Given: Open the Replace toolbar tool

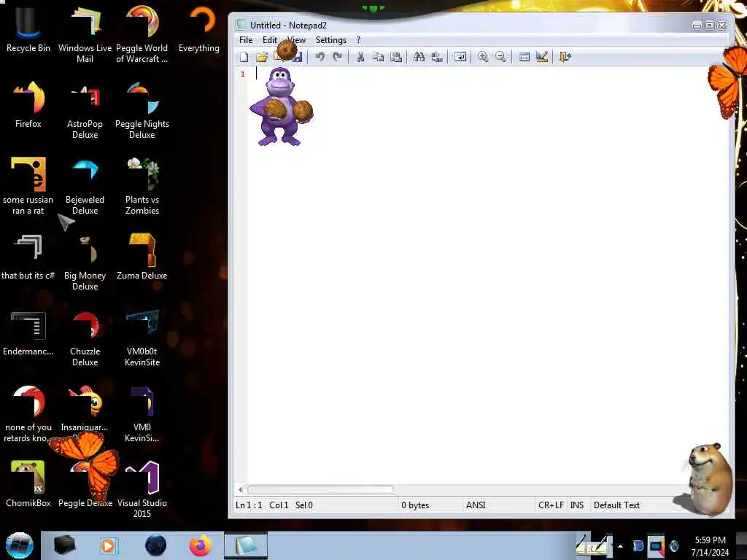Looking at the screenshot, I should [x=437, y=57].
